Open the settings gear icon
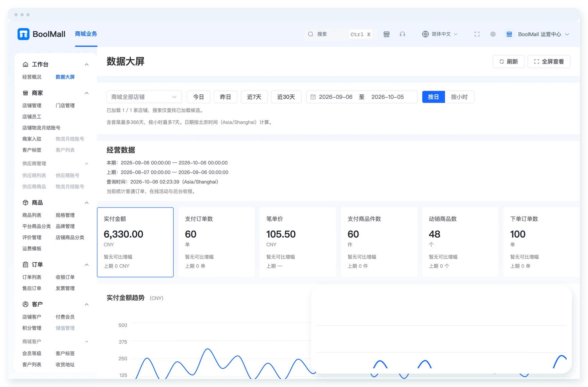The height and width of the screenshot is (387, 588). [493, 34]
